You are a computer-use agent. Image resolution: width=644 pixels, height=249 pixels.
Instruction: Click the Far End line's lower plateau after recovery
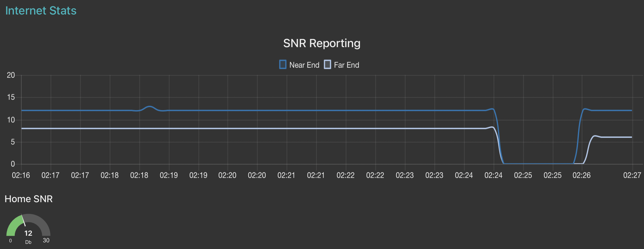tap(616, 137)
